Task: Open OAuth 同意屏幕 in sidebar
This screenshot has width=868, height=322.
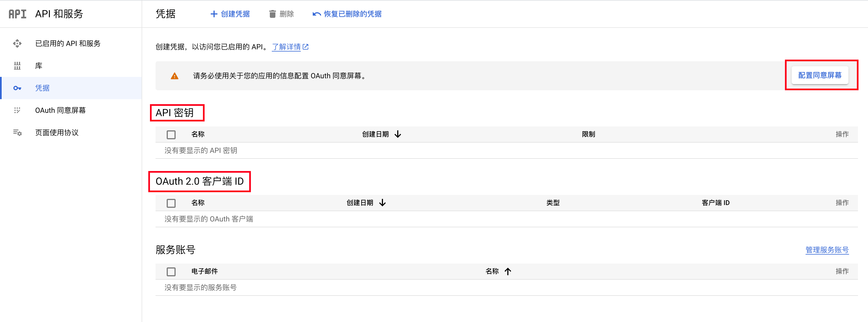Action: [x=71, y=111]
